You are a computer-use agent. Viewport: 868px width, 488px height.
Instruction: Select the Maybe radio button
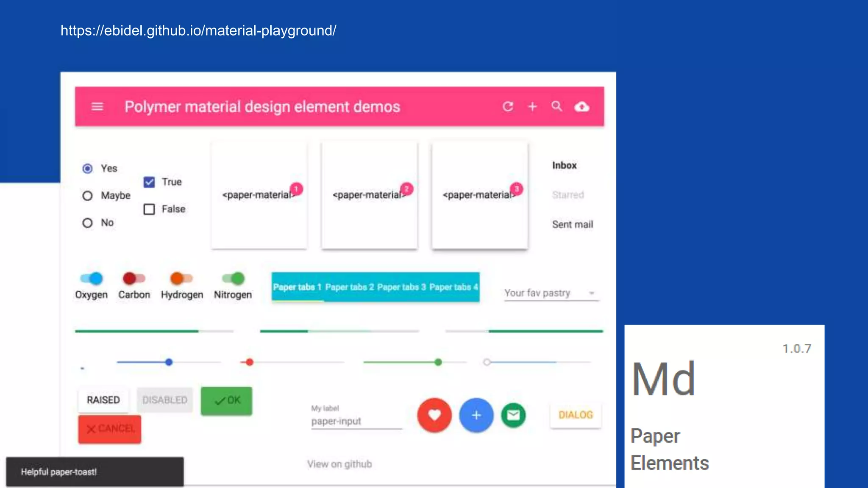(x=87, y=196)
